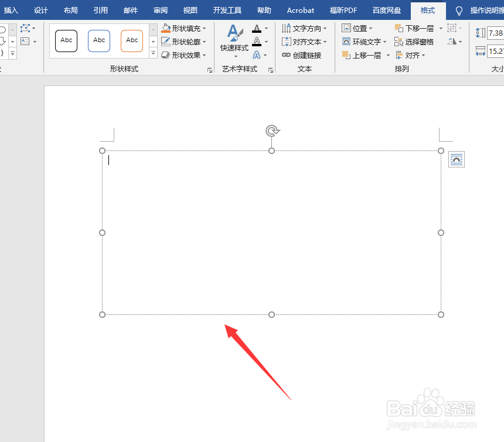
Task: Switch to the 审阅 Review tab
Action: pos(161,11)
